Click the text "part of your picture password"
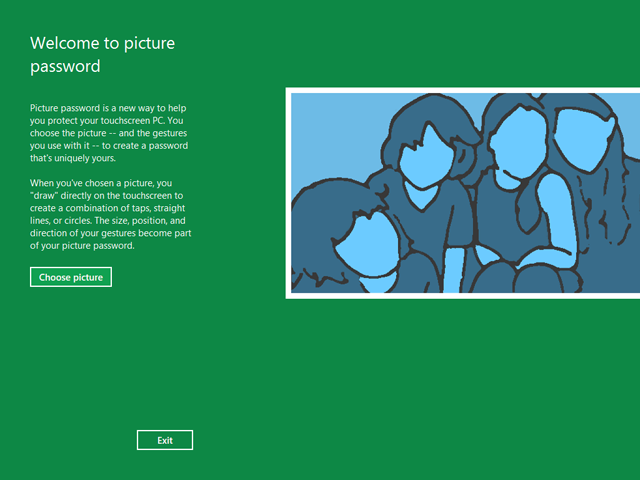This screenshot has width=640, height=480. [x=95, y=246]
